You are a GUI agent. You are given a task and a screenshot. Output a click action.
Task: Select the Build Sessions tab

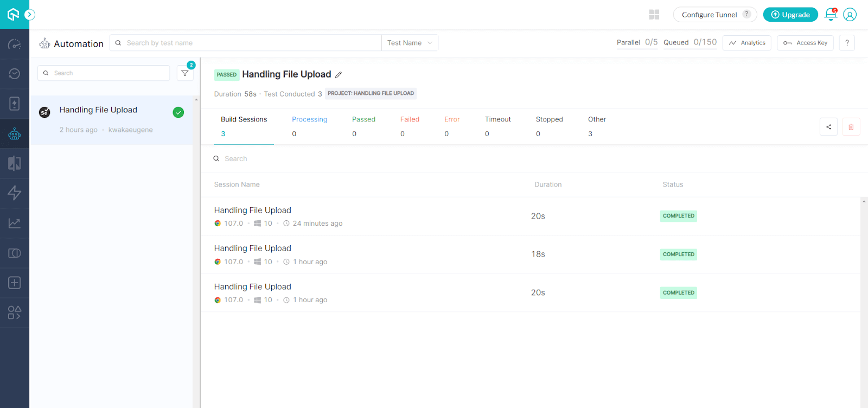[x=244, y=126]
